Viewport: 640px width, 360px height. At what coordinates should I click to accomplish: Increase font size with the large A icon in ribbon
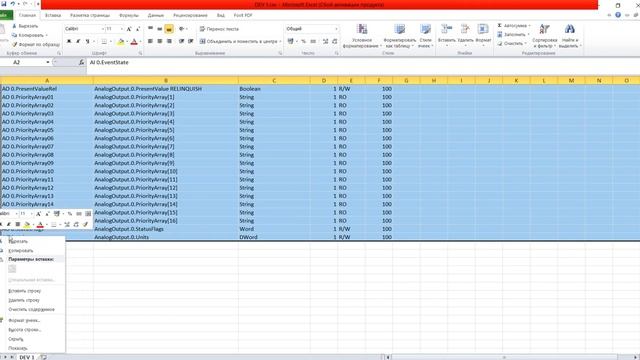point(129,29)
